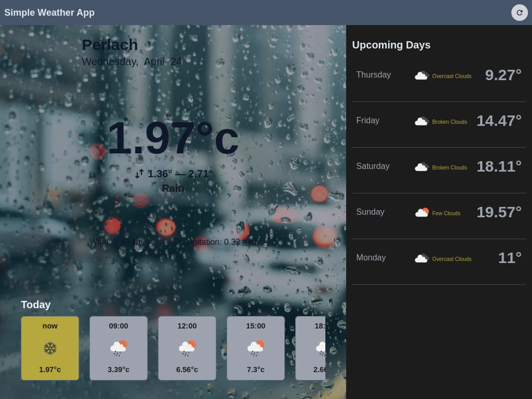
Task: Click the Friday day label
Action: click(x=368, y=120)
